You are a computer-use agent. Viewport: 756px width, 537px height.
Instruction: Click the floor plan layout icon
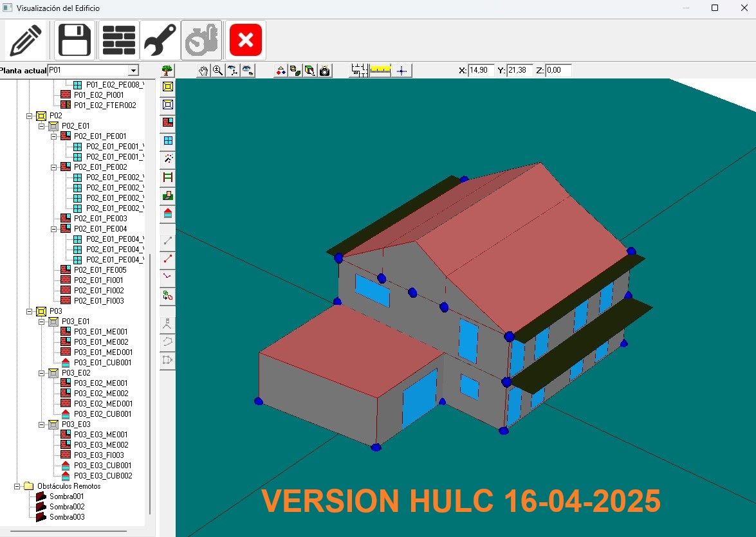pos(359,71)
